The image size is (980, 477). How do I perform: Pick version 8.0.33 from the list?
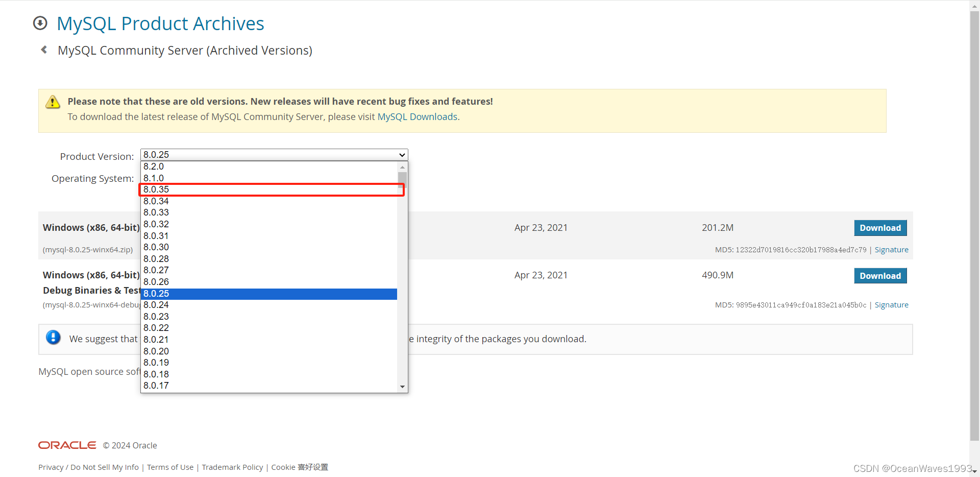[x=269, y=212]
